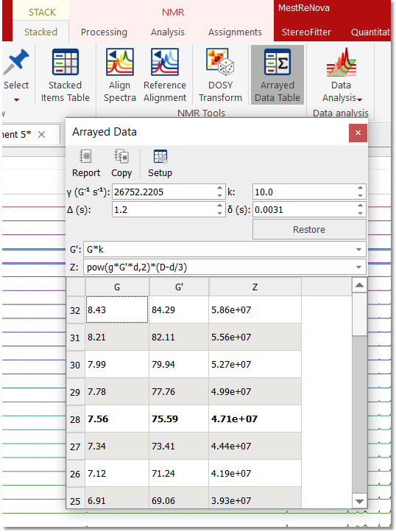Screen dimensions: 396x532
Task: Open the Data Analysis menu
Action: 341,75
